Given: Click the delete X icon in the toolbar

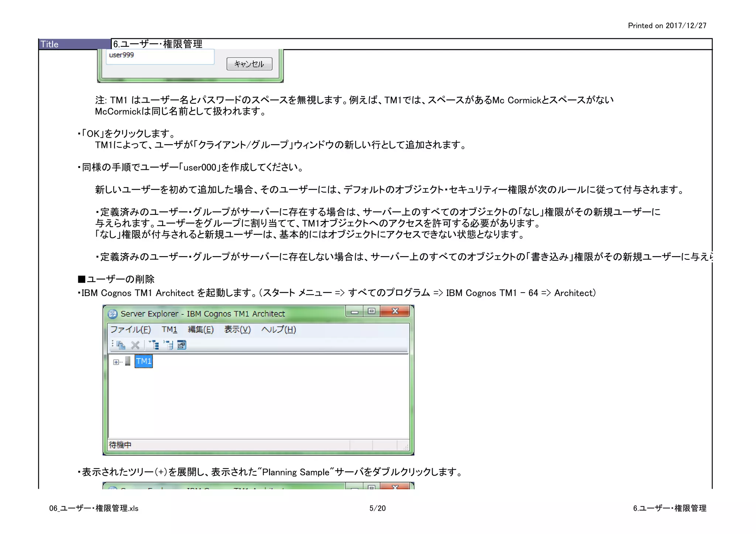Looking at the screenshot, I should point(135,345).
